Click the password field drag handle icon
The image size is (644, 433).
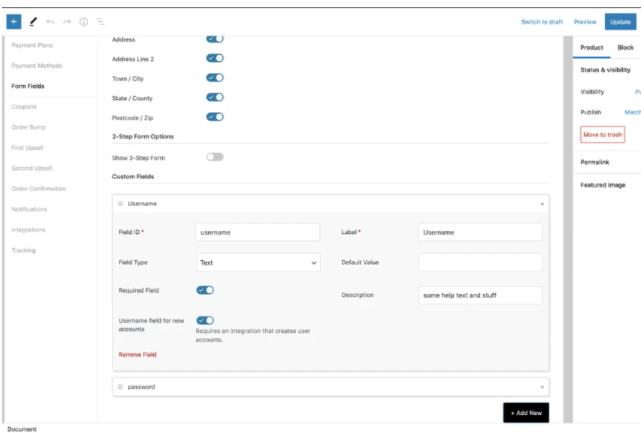pyautogui.click(x=120, y=386)
